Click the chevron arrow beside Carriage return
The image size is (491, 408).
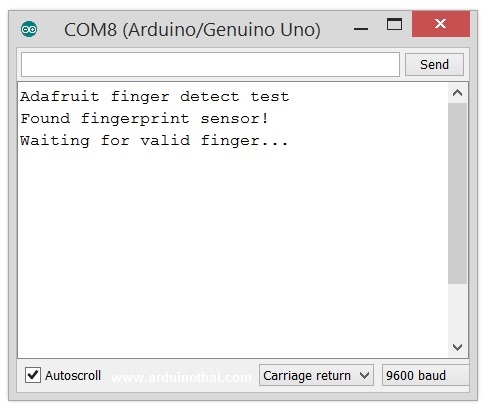364,376
